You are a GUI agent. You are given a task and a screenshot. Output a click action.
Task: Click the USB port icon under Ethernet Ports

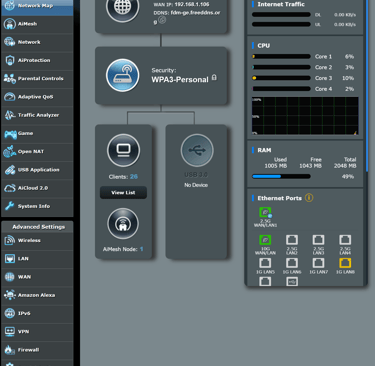292,282
